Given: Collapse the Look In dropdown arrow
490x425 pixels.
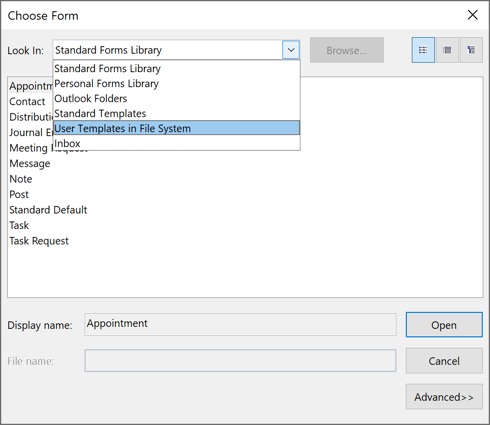Looking at the screenshot, I should pos(291,50).
